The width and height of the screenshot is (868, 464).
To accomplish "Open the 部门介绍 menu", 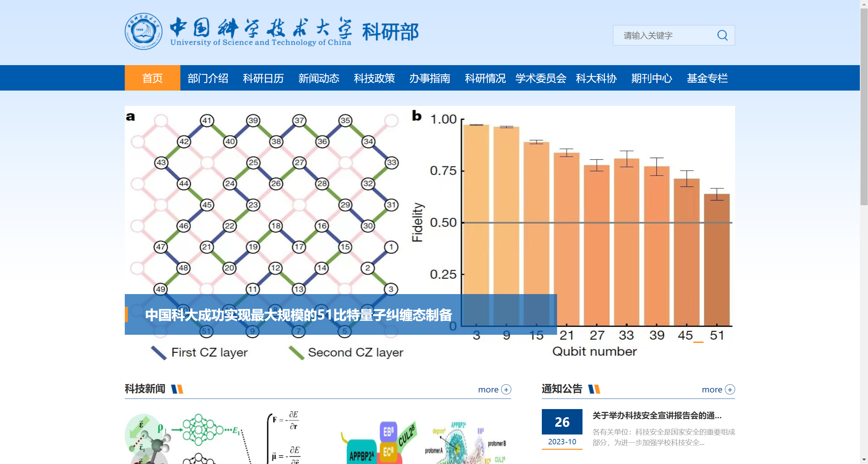I will (208, 78).
